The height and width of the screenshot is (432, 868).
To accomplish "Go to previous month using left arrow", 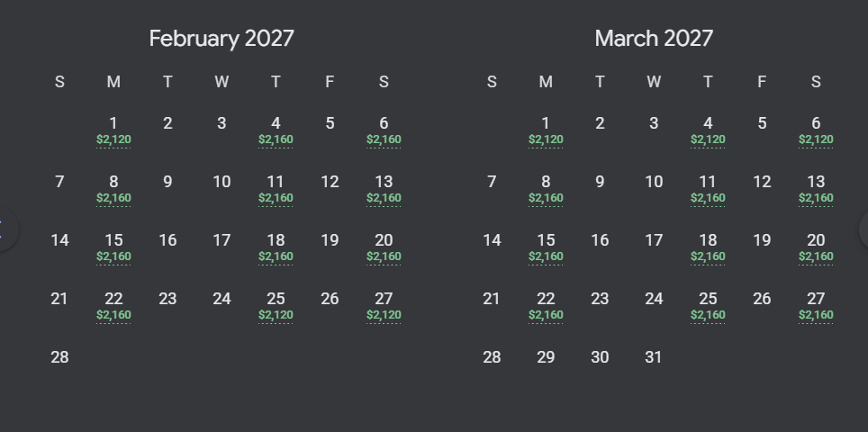I will [x=5, y=229].
